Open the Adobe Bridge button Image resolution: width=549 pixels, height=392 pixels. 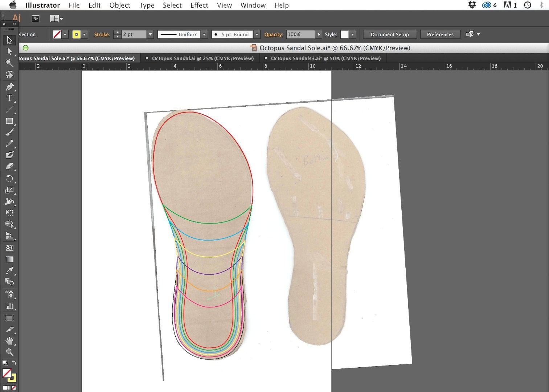(x=36, y=19)
